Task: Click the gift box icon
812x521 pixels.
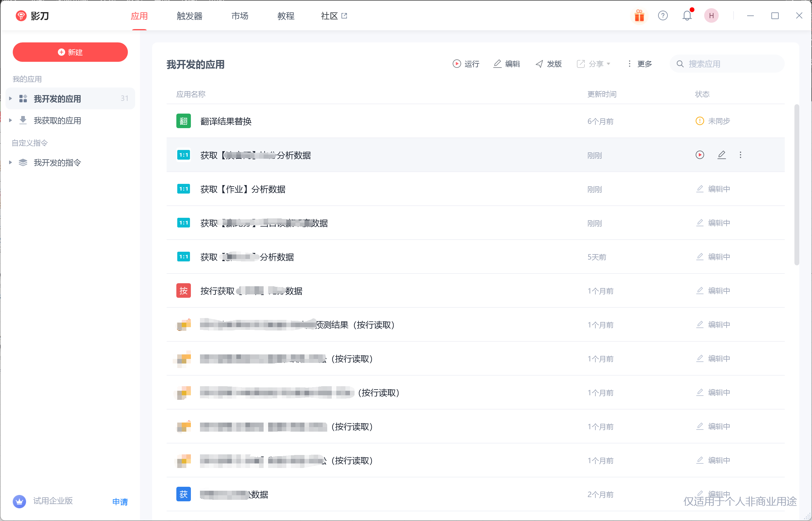Action: pyautogui.click(x=639, y=15)
